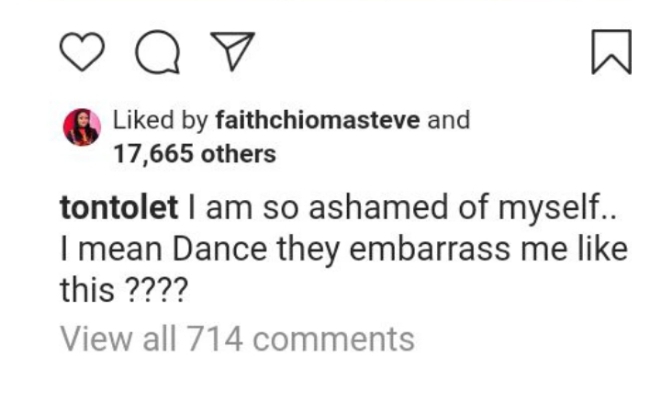View all 714 comments
The width and height of the screenshot is (661, 418).
pos(237,338)
